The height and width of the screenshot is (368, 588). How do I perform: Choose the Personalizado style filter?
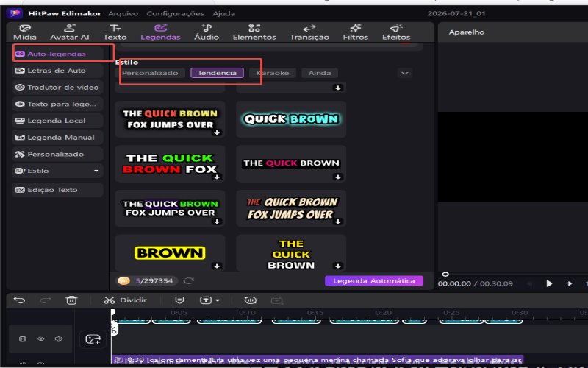pyautogui.click(x=150, y=73)
